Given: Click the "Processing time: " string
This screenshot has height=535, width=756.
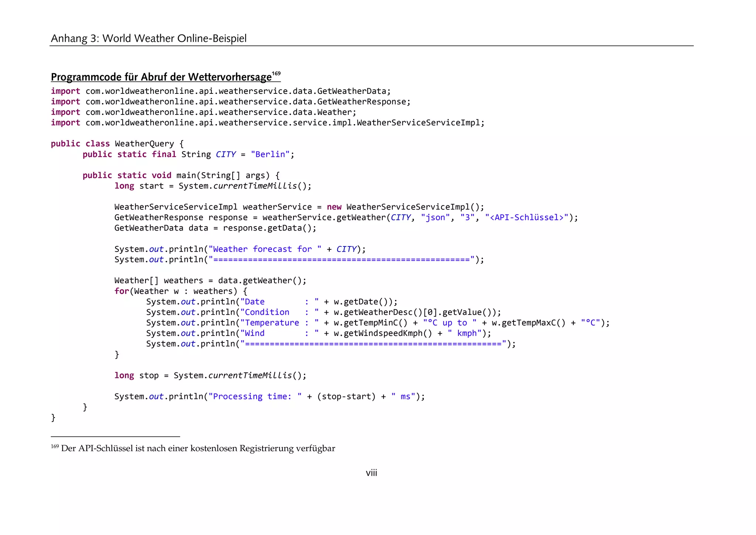Looking at the screenshot, I should click(255, 396).
